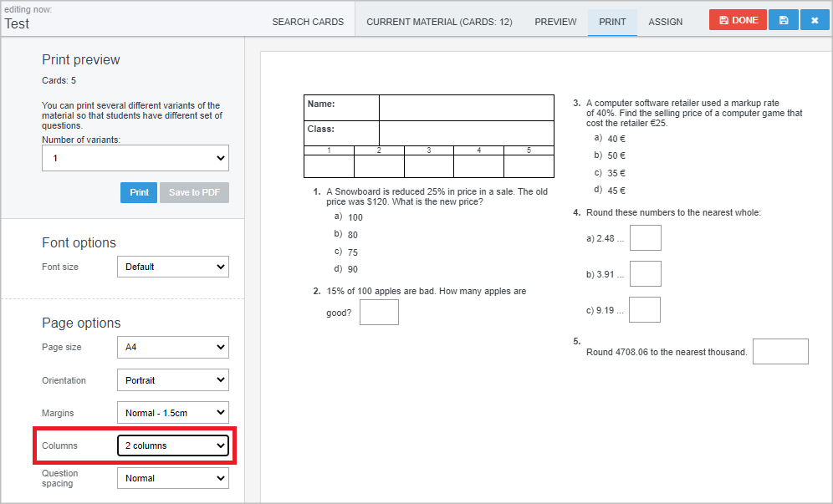Click 'Round these numbers to the nearest whole' text
833x504 pixels.
click(673, 212)
